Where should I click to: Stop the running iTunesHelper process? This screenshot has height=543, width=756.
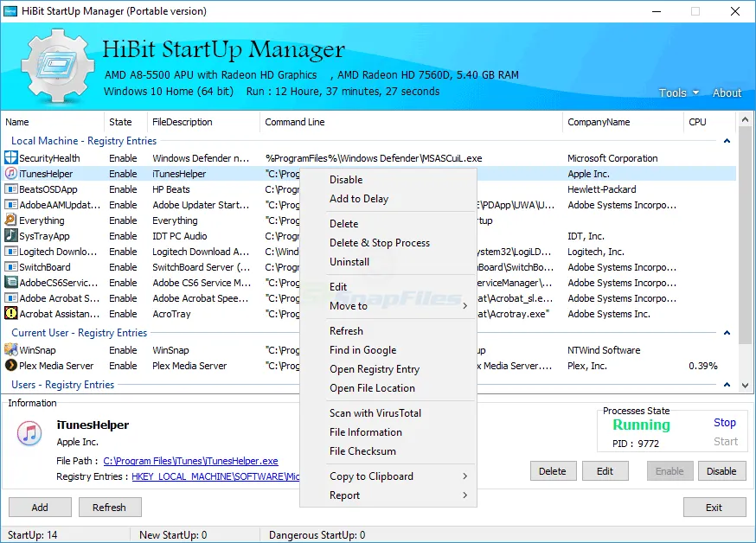[725, 423]
